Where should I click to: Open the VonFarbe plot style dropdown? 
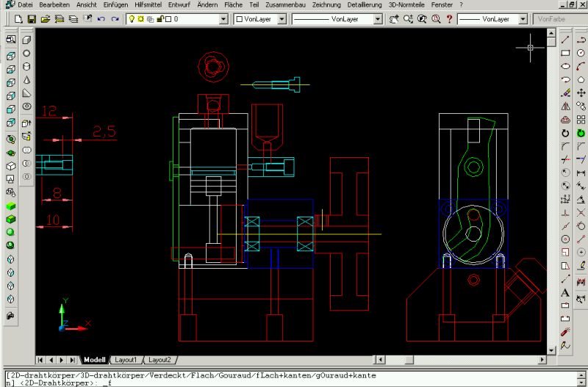coord(560,19)
